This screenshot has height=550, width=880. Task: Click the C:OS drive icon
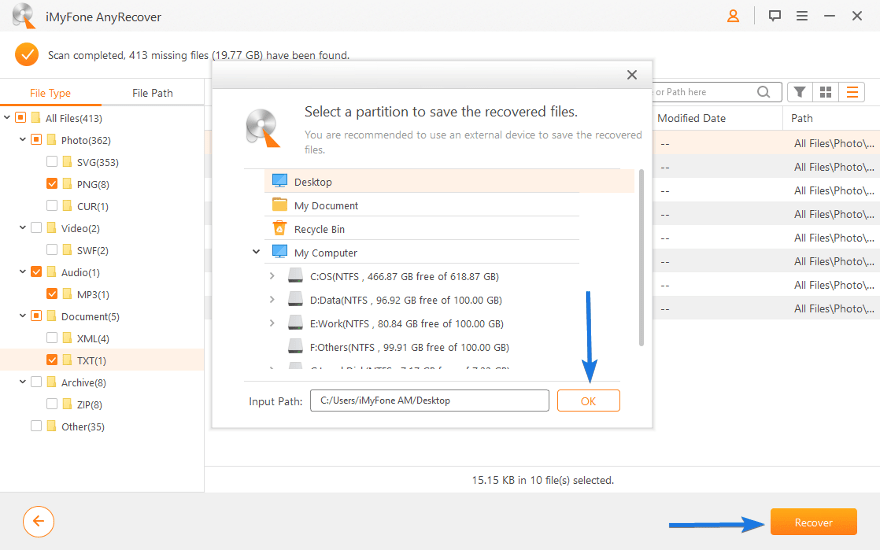click(296, 276)
